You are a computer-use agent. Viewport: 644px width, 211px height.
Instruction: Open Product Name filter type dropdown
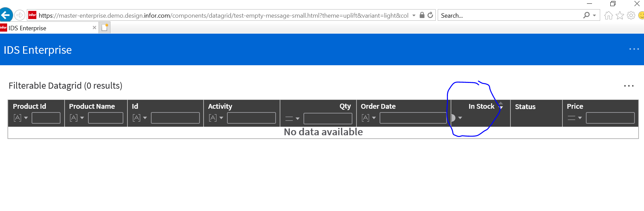76,118
